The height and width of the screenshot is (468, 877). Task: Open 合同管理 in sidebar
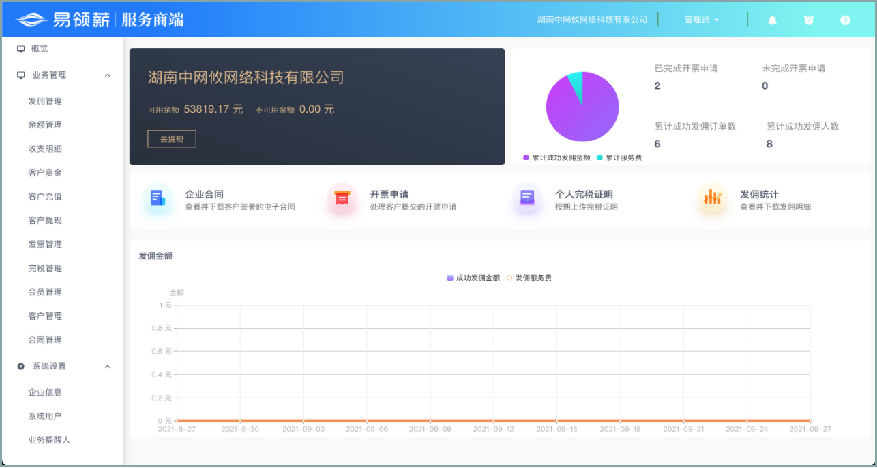(45, 340)
